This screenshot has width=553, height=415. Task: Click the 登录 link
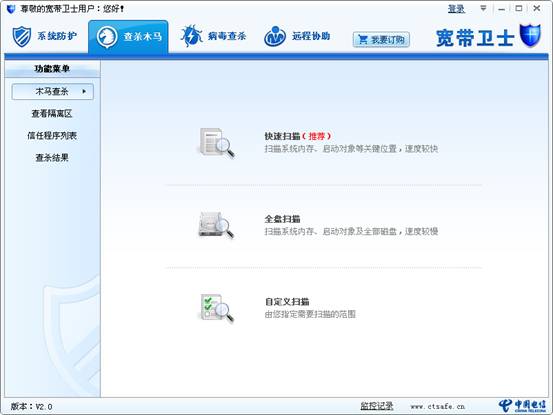click(x=456, y=9)
